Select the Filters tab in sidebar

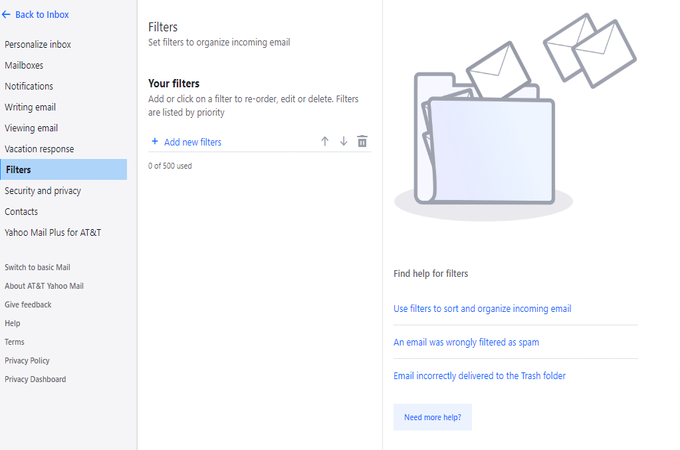[64, 170]
